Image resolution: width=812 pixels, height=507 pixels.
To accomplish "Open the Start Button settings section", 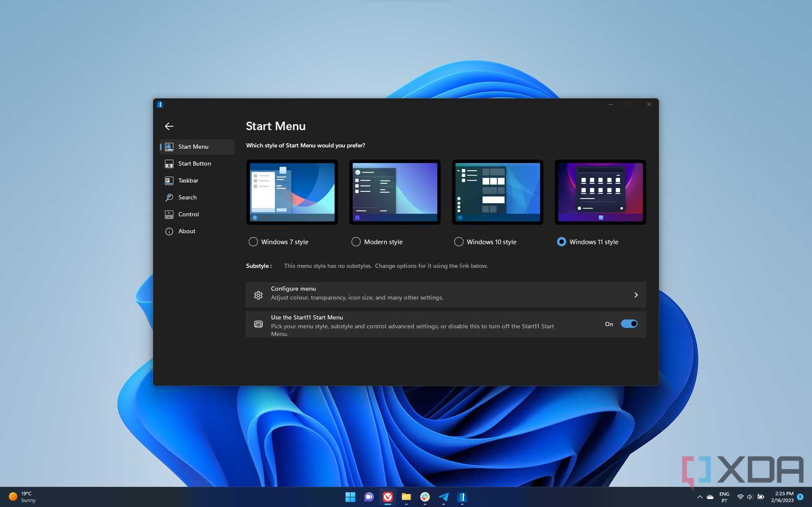I will 194,163.
